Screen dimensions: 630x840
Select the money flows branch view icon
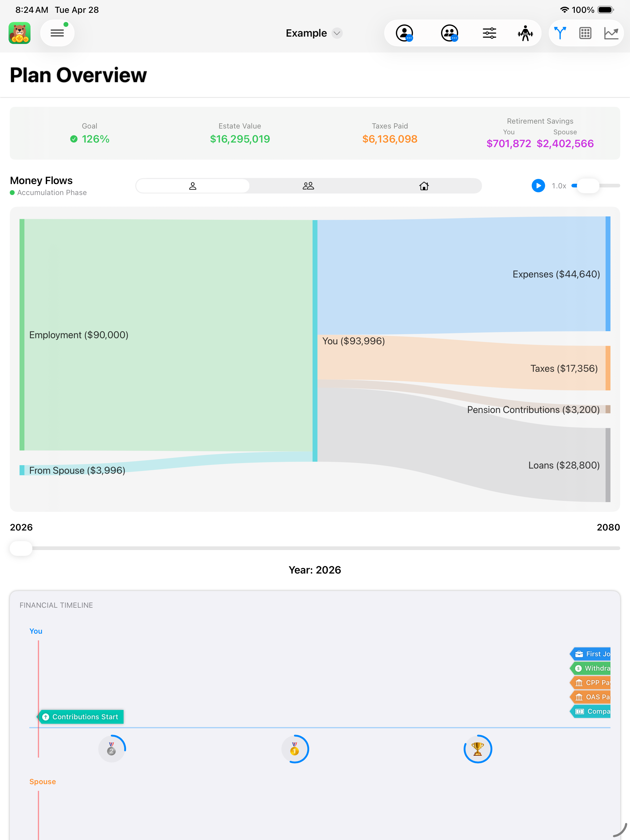[x=560, y=33]
